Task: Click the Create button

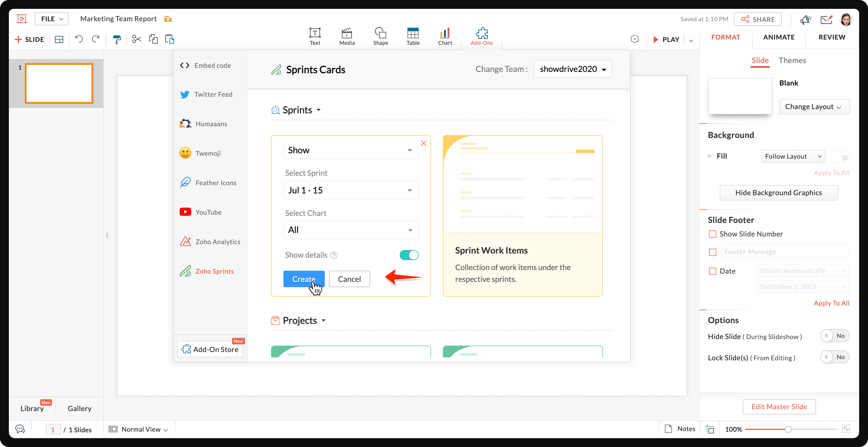Action: 304,279
